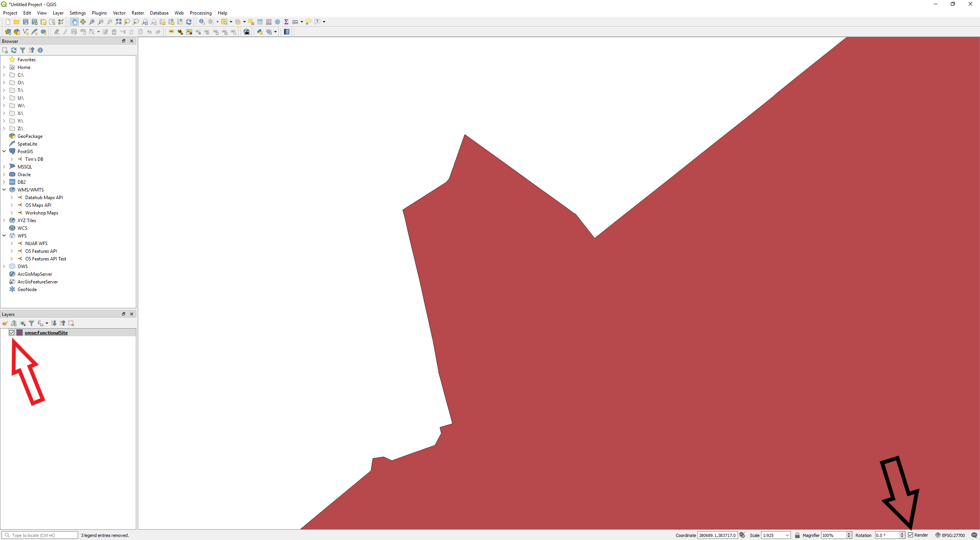Click the Zoom In tool
Screen dimensions: 980x540
click(92, 22)
